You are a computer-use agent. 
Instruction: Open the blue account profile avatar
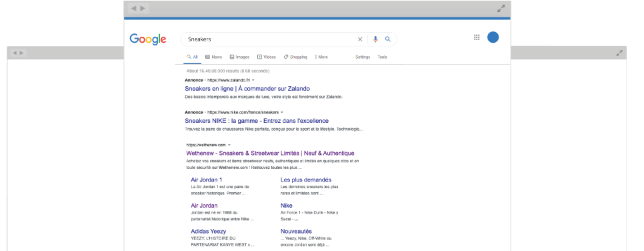pyautogui.click(x=493, y=37)
